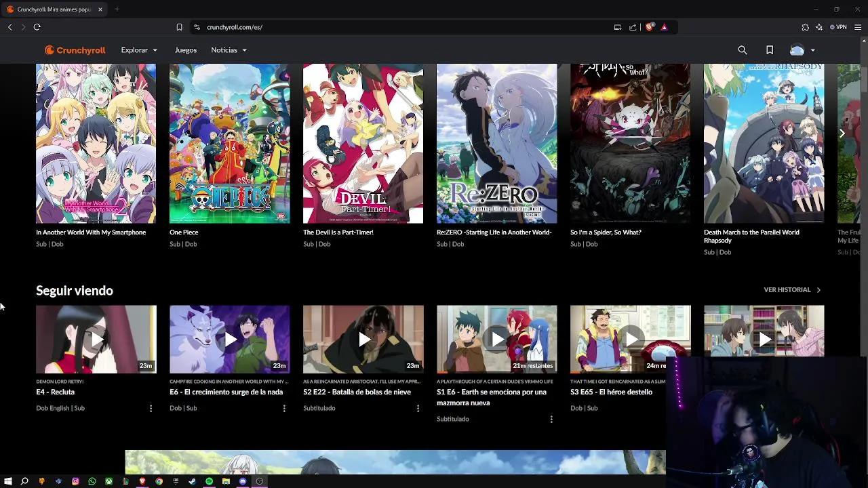Select the Juegos menu item
Image resolution: width=868 pixels, height=488 pixels.
pos(185,49)
